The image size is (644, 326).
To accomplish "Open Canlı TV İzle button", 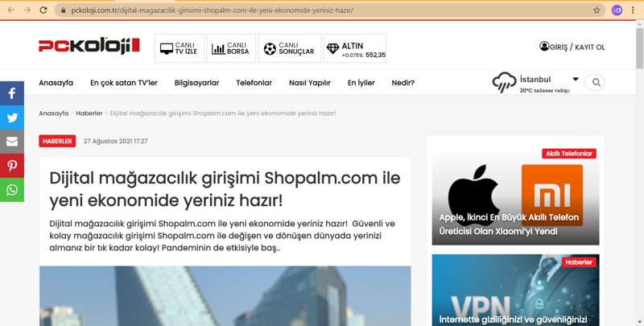I will point(180,48).
